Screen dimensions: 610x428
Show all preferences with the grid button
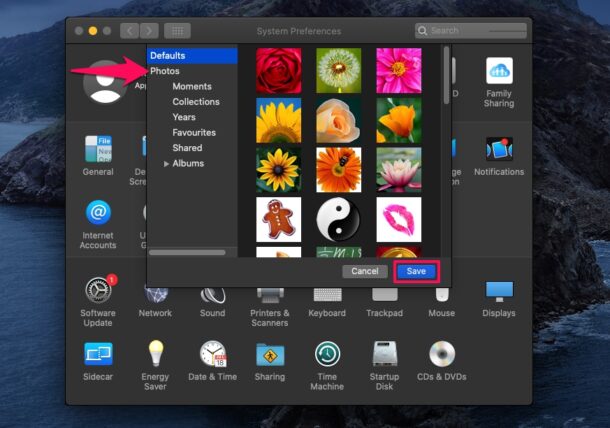click(x=177, y=31)
